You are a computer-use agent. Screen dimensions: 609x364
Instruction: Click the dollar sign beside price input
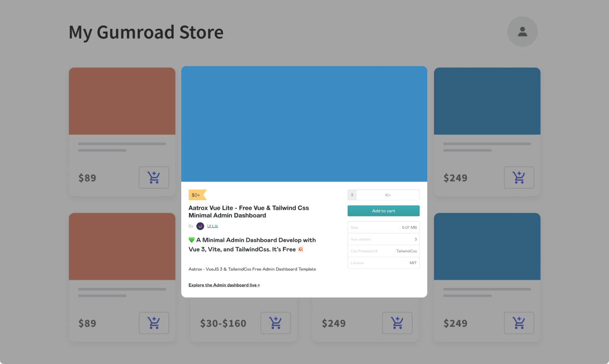click(352, 195)
